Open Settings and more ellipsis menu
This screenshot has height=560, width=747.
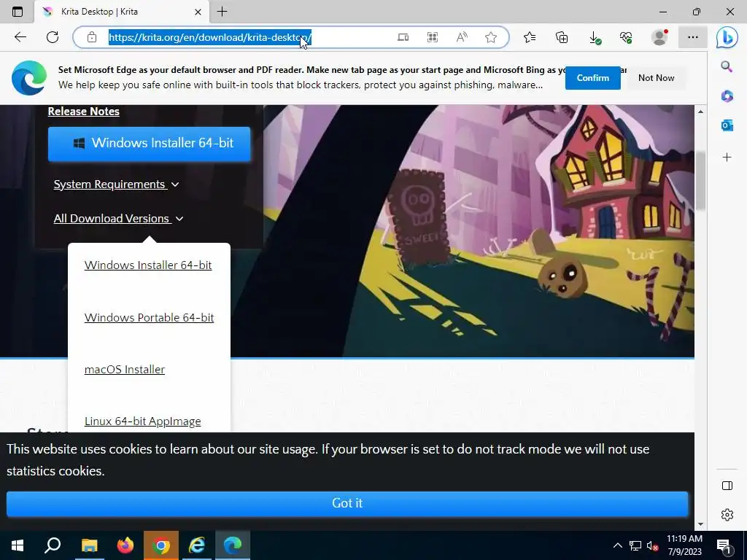[x=693, y=37]
